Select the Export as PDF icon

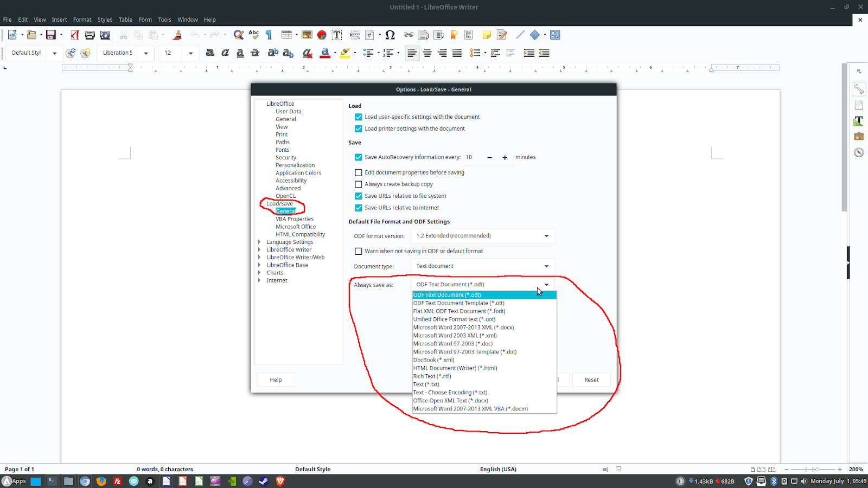pyautogui.click(x=74, y=34)
